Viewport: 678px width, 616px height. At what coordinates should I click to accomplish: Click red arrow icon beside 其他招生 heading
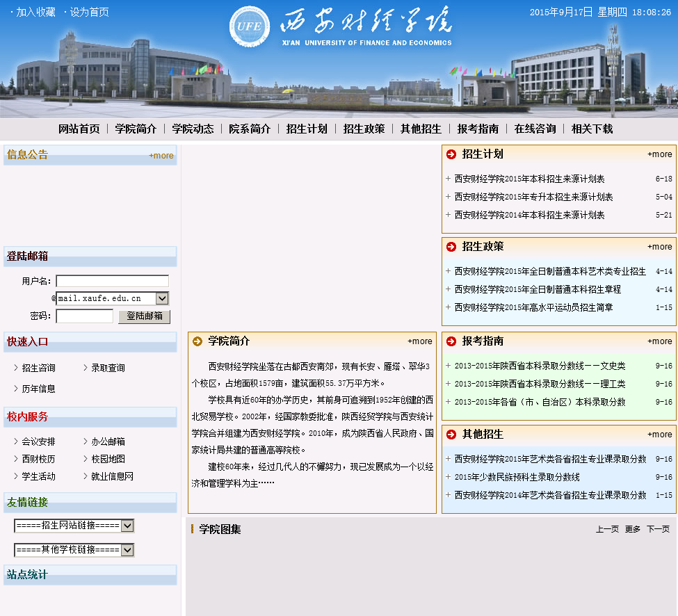pyautogui.click(x=451, y=435)
